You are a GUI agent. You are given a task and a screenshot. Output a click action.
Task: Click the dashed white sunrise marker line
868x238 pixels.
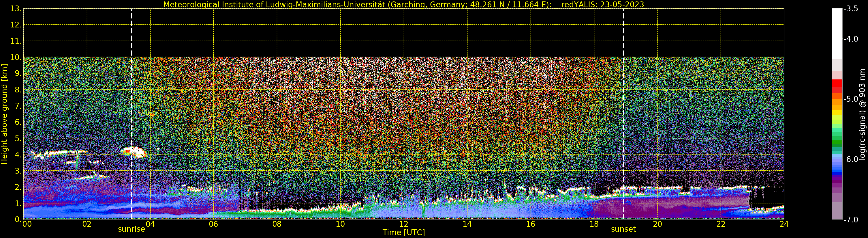tap(131, 114)
